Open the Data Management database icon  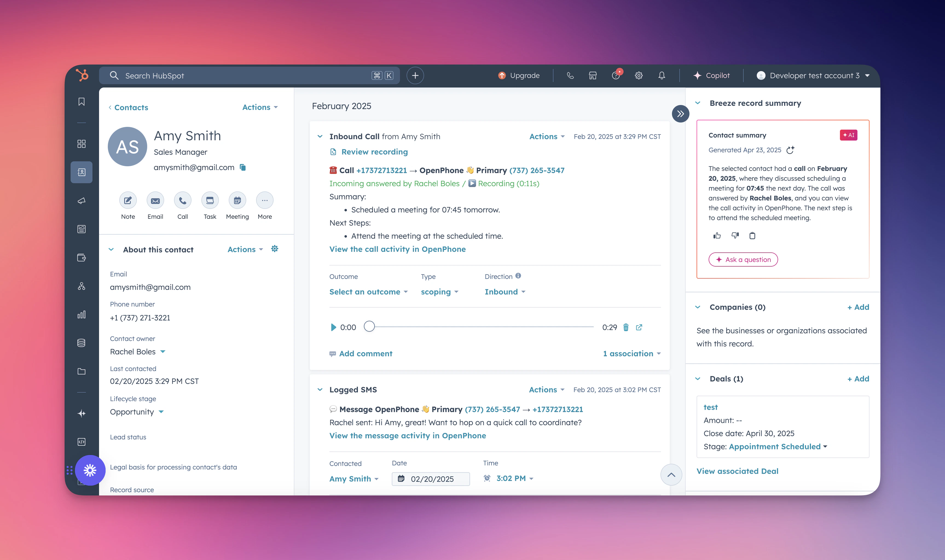81,343
